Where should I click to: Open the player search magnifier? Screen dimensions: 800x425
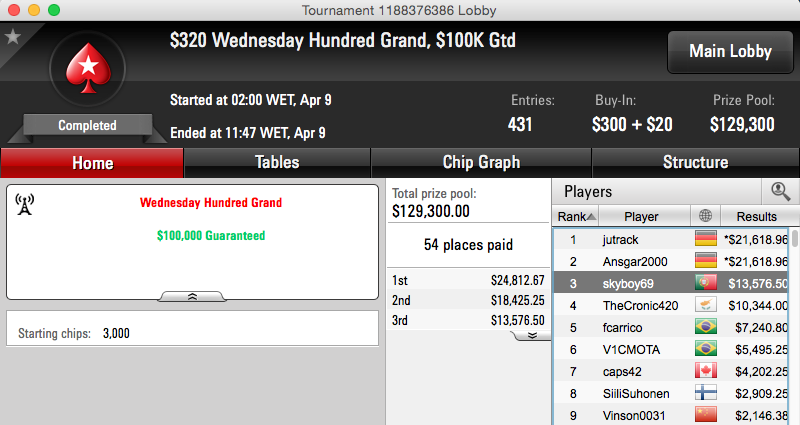780,191
